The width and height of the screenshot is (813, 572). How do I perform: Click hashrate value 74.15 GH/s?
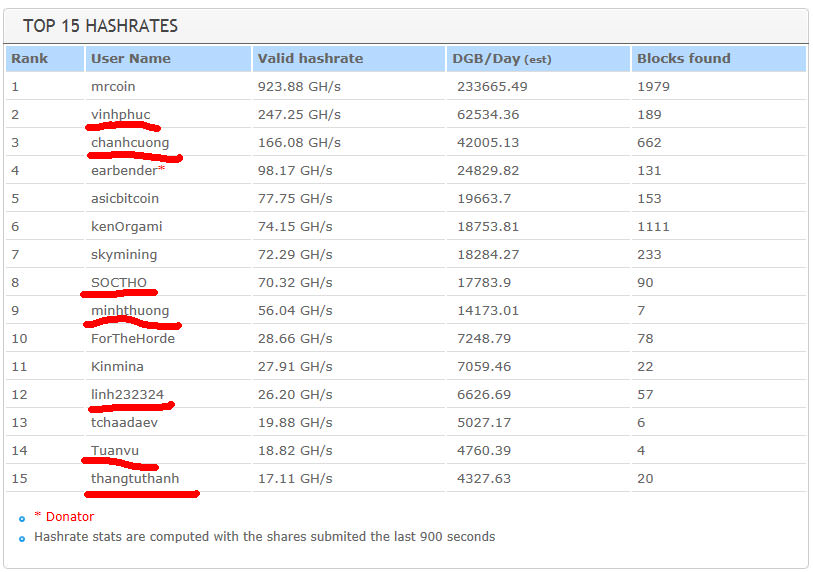pos(295,227)
